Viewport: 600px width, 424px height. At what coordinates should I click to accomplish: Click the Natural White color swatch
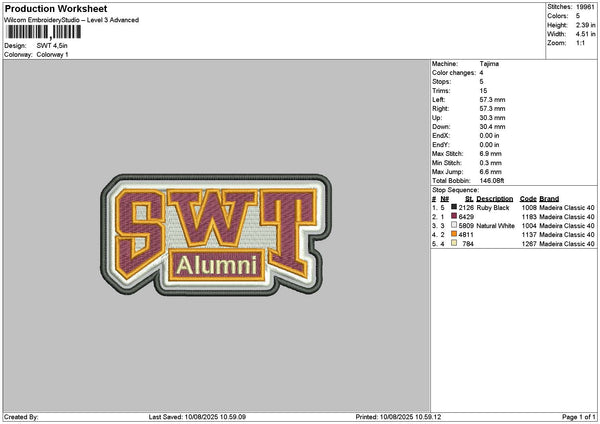pos(454,225)
